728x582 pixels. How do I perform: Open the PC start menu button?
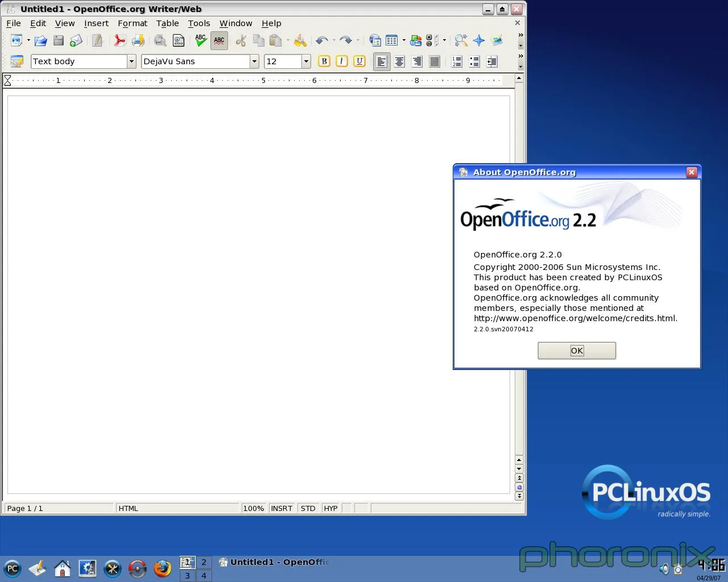[x=13, y=568]
